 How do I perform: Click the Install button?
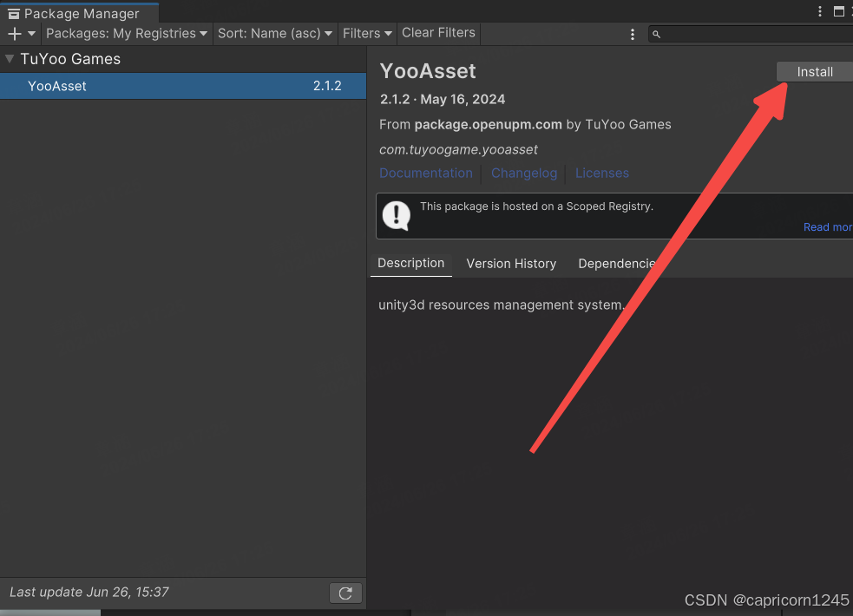[x=814, y=72]
